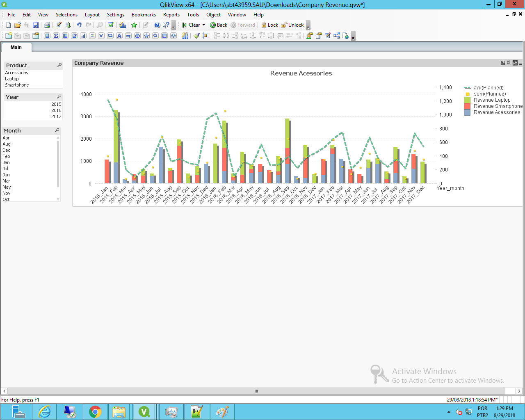The image size is (525, 420).
Task: Clear all selections with the Clear button
Action: [x=191, y=25]
